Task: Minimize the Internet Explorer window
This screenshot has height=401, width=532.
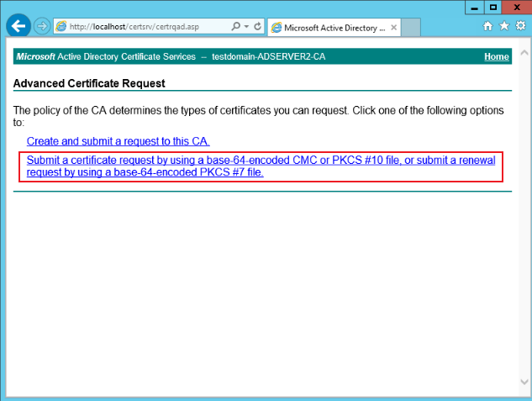Action: (474, 8)
